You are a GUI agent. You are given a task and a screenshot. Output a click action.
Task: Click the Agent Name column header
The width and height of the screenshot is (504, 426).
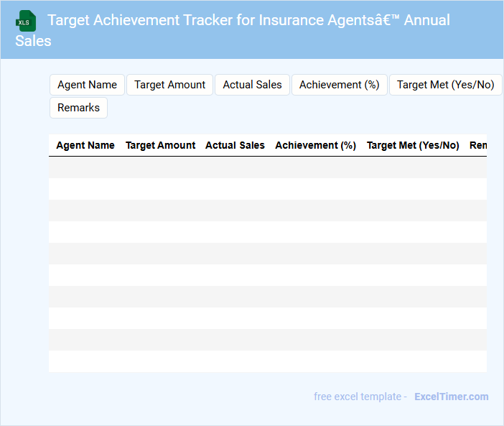[85, 145]
